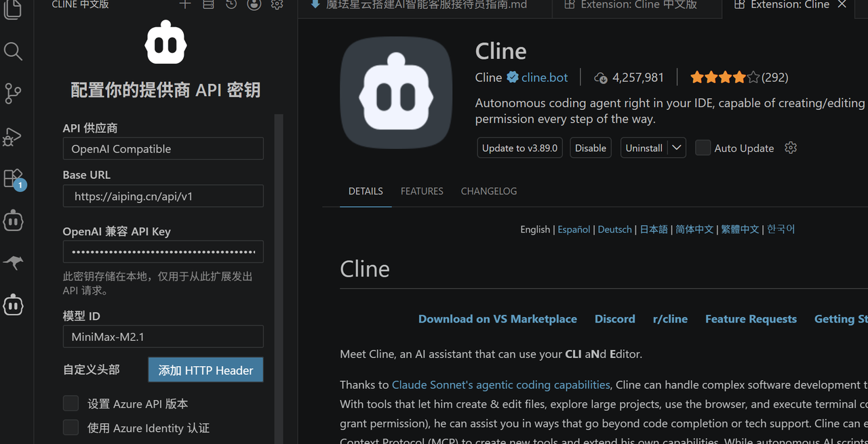868x444 pixels.
Task: Open the Explorer view in activity bar
Action: tap(13, 9)
